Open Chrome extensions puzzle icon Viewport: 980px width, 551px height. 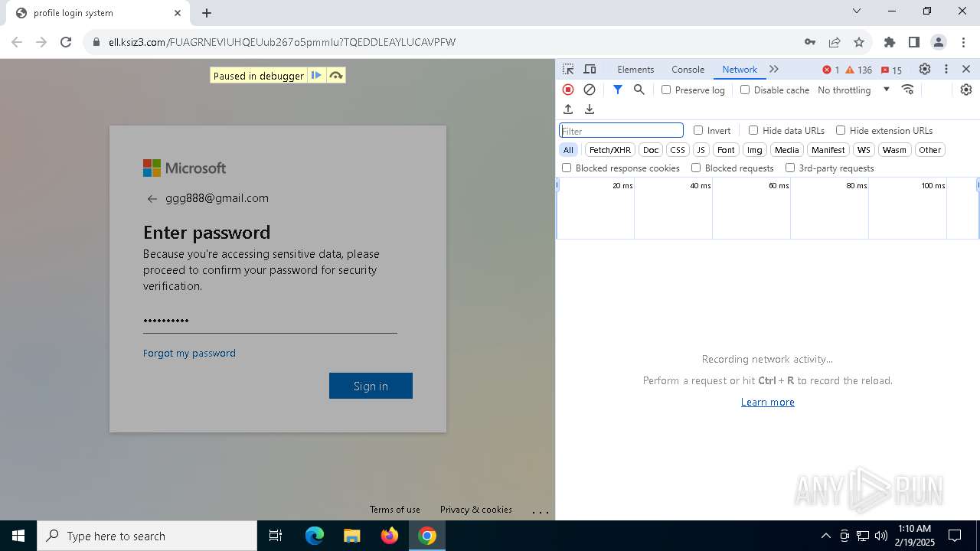890,42
